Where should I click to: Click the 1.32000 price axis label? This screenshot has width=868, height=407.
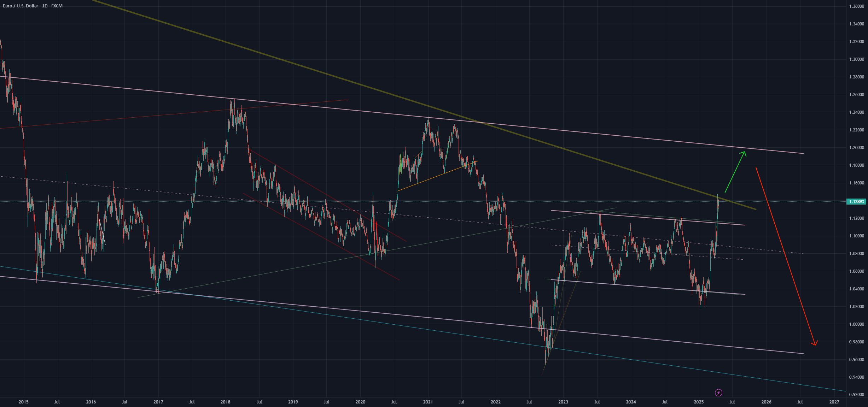856,42
